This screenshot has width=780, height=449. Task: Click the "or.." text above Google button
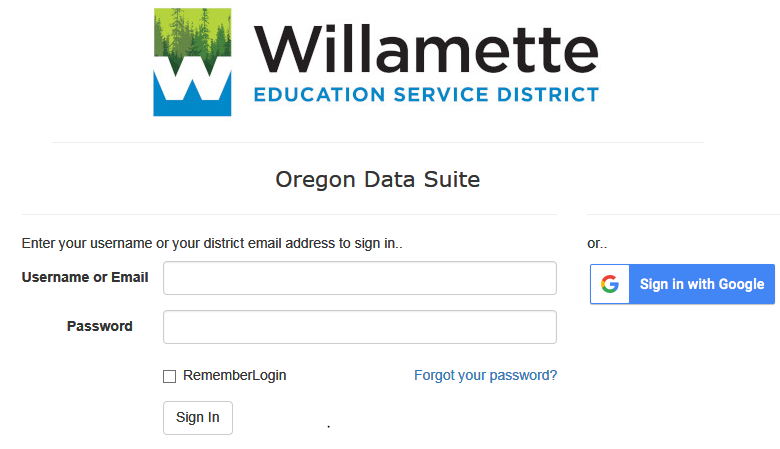tap(597, 243)
